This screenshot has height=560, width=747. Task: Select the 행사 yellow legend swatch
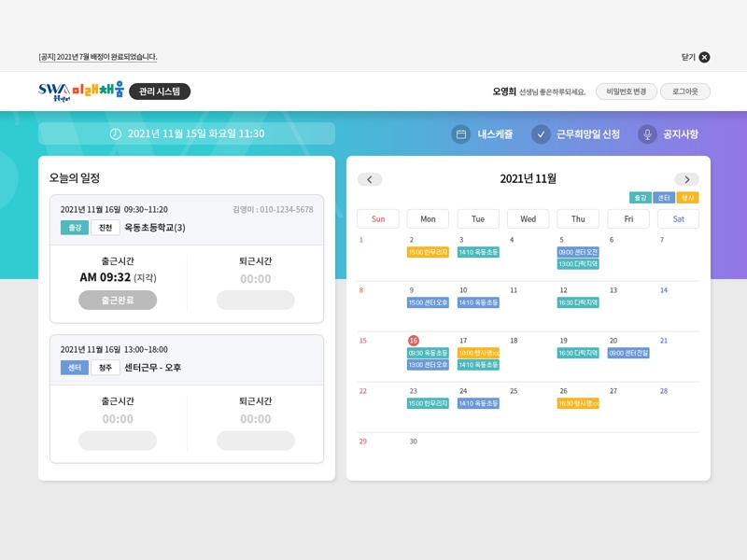click(687, 198)
